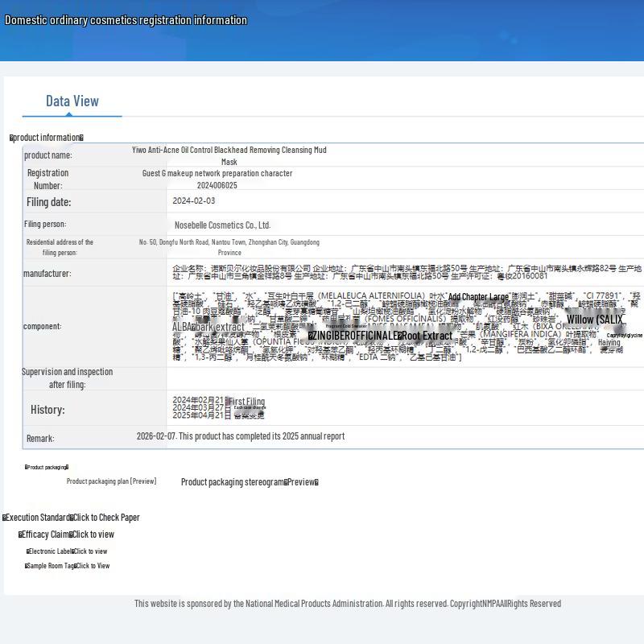Click the manufacturer details text
The image size is (644, 644).
coord(407,272)
